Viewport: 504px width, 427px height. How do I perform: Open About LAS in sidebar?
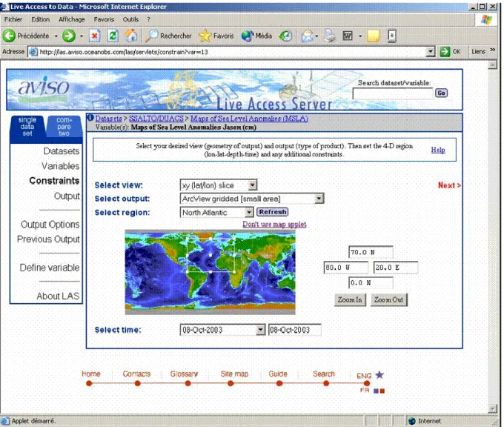pos(58,296)
